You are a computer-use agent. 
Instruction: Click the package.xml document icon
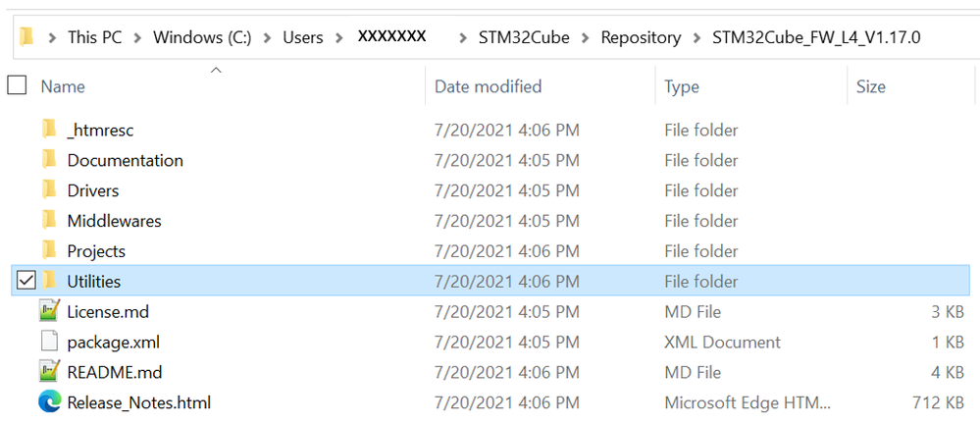tap(49, 343)
